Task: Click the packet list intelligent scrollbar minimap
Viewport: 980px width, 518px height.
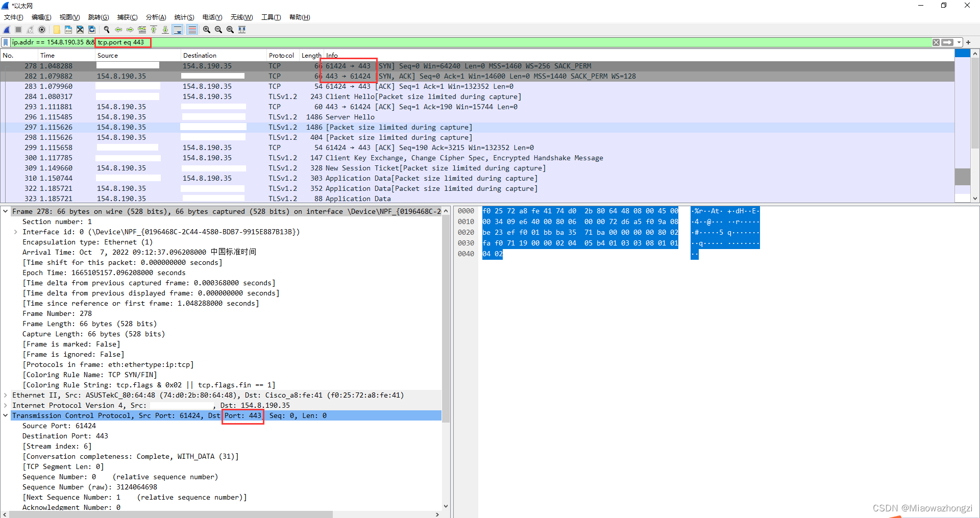Action: tap(963, 126)
